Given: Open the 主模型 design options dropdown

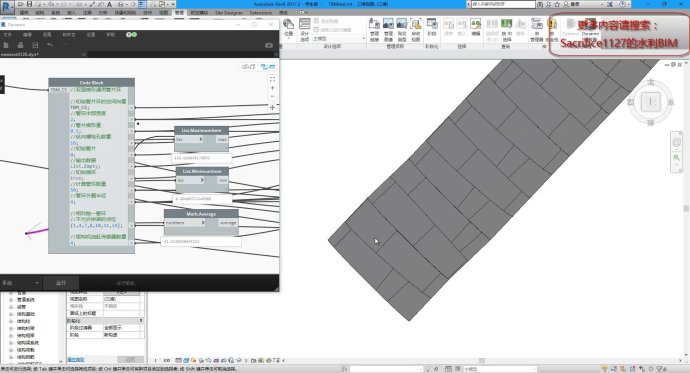Looking at the screenshot, I should pos(338,39).
